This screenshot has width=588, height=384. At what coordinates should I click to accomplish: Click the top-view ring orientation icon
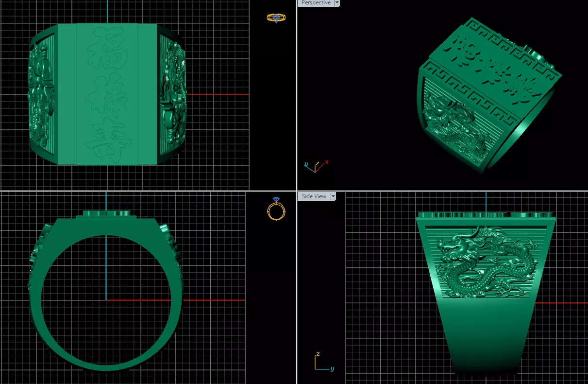click(276, 18)
